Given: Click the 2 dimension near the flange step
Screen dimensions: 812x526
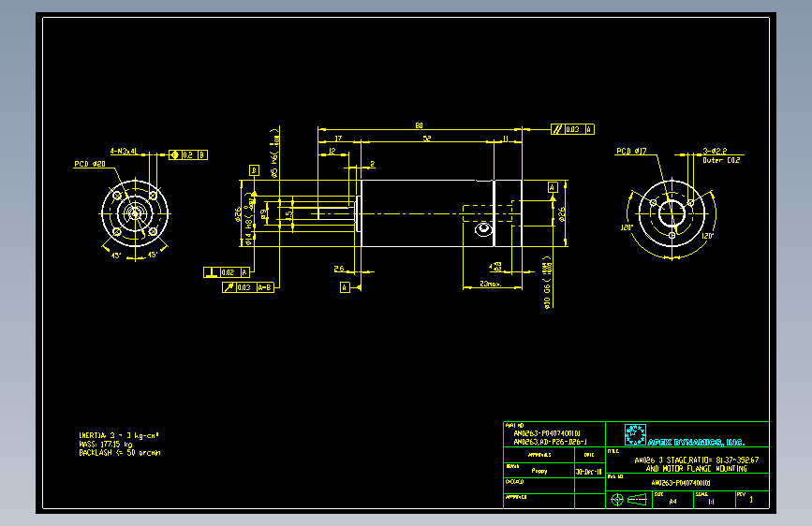Looking at the screenshot, I should point(372,164).
